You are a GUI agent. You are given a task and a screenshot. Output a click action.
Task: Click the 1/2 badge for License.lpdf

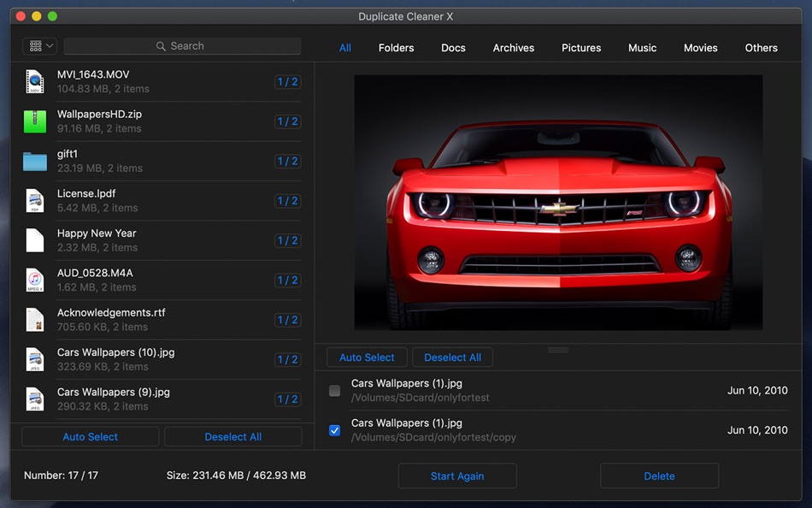pyautogui.click(x=287, y=201)
